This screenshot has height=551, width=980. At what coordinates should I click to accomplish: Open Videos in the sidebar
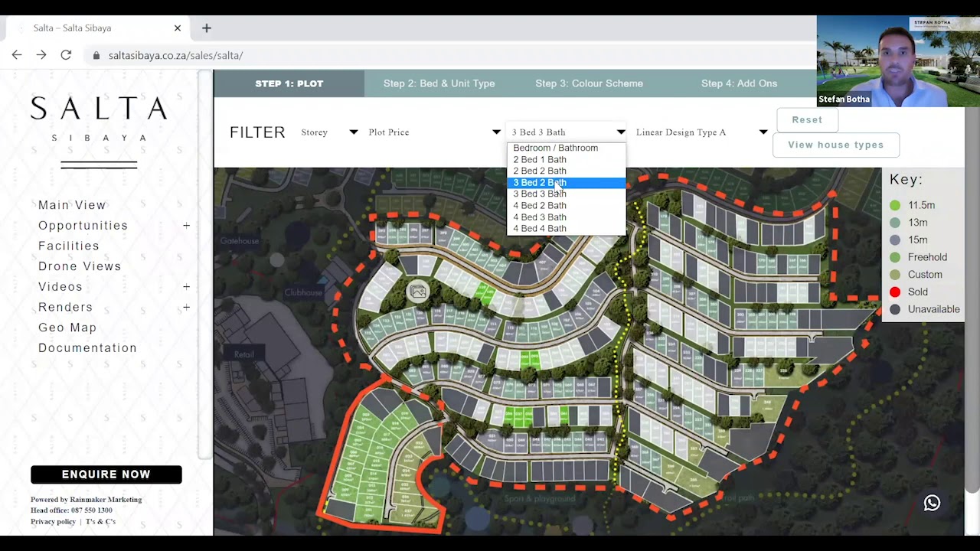60,287
